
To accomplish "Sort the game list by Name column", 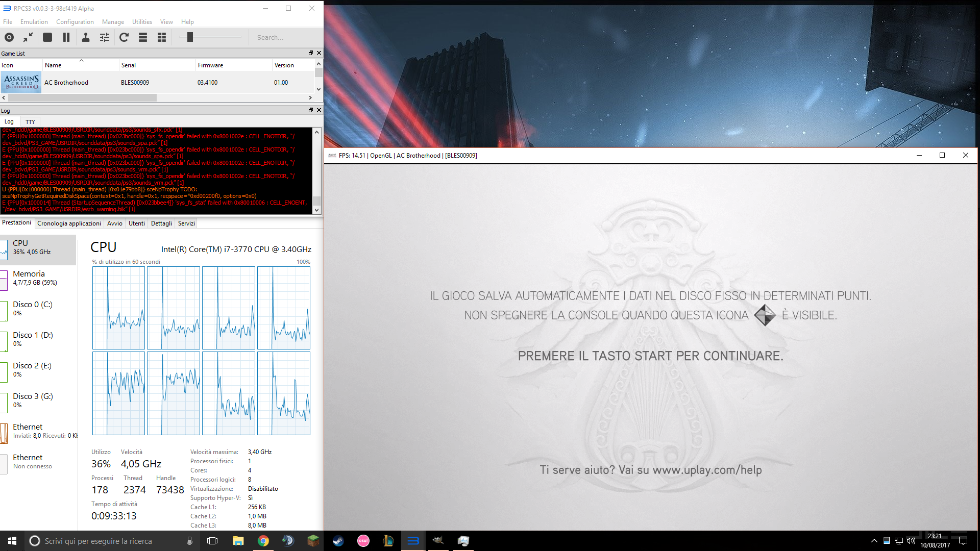I will tap(53, 65).
